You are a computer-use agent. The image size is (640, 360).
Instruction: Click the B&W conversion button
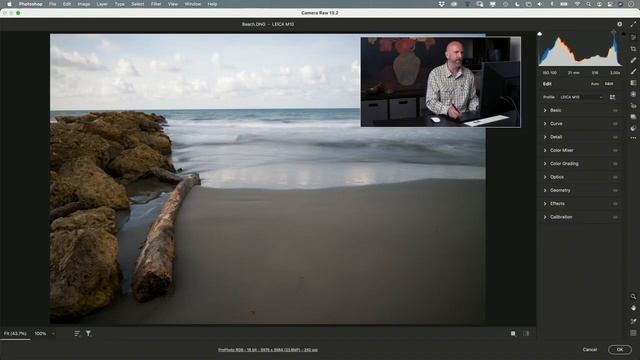pos(609,84)
